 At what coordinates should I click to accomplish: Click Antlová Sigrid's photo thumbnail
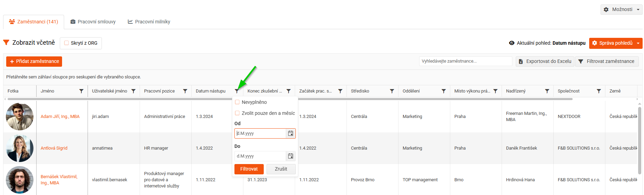click(20, 148)
